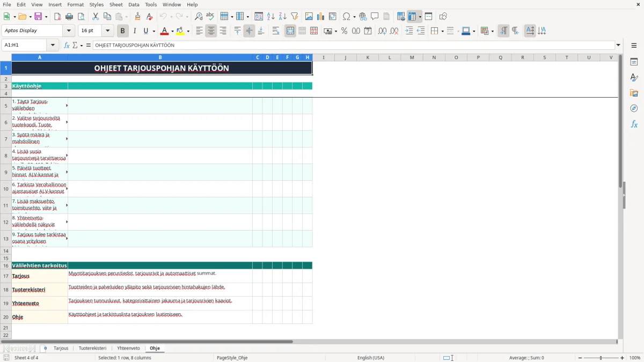Viewport: 644px width, 362px height.
Task: Run the spelling check
Action: [210, 17]
